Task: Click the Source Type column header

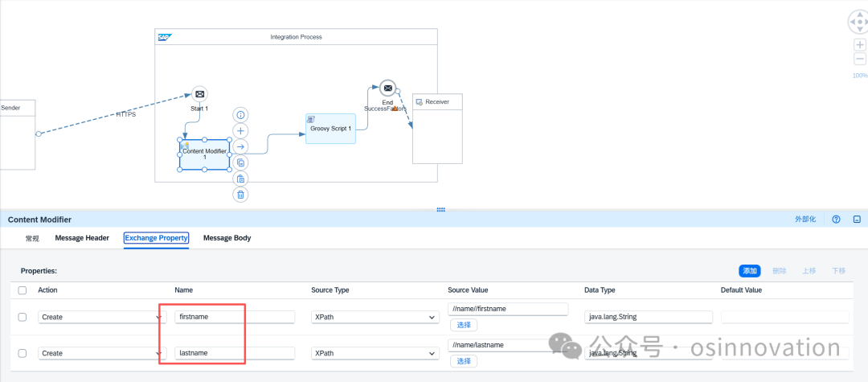Action: click(x=330, y=290)
